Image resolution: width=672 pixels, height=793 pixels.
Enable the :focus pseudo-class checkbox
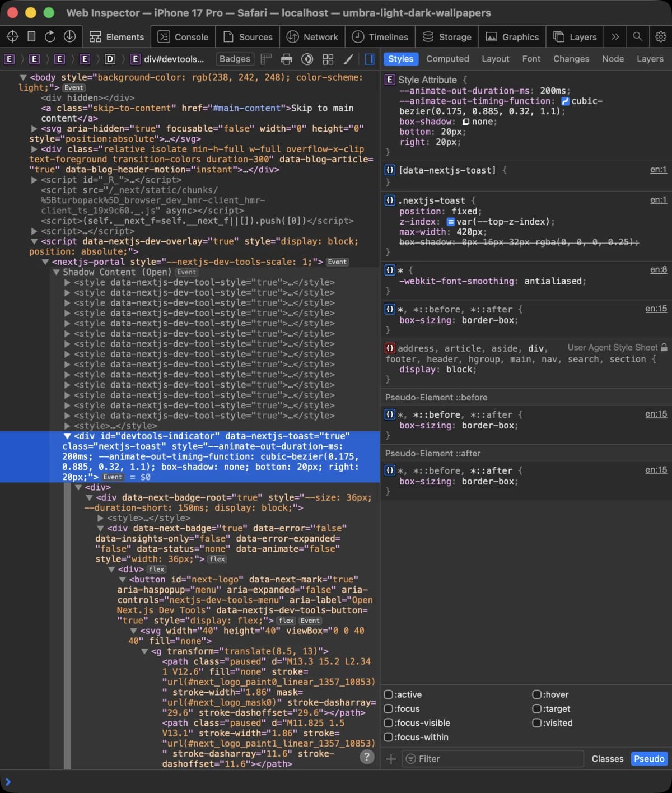pyautogui.click(x=388, y=708)
